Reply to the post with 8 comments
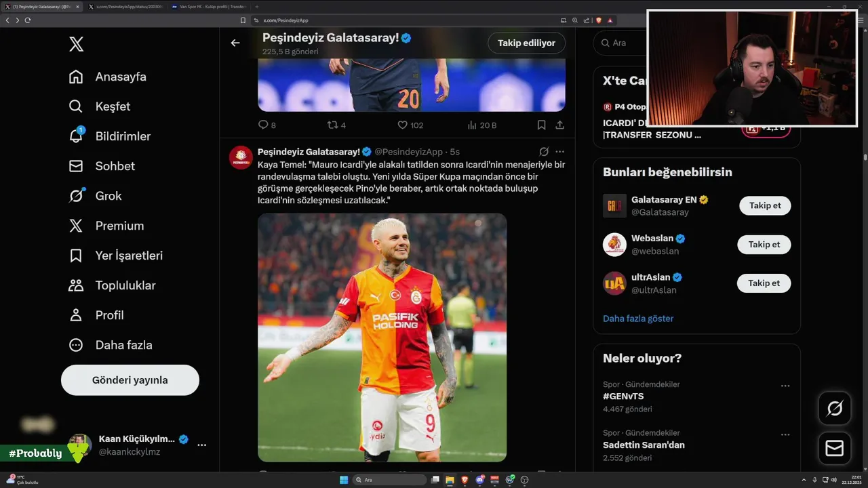 tap(267, 125)
